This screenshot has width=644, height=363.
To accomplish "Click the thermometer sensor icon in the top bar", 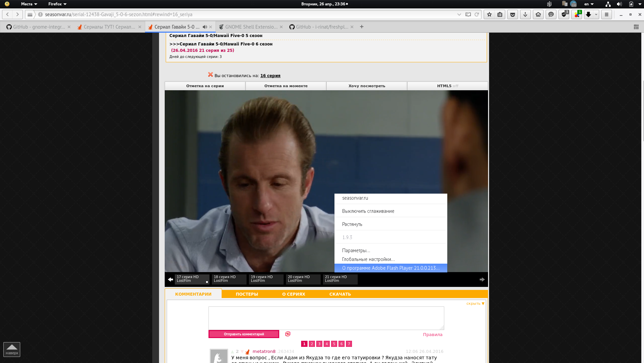I will coord(549,4).
